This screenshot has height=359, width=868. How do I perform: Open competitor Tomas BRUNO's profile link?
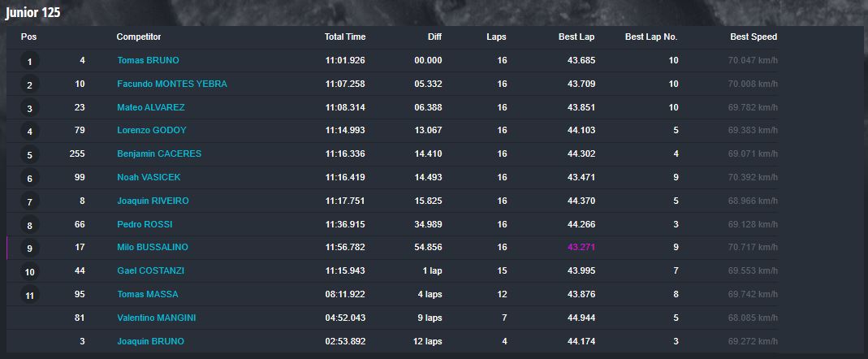[148, 60]
